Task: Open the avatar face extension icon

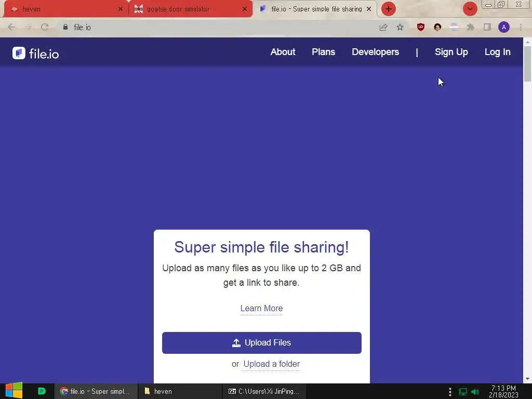Action: coord(437,27)
